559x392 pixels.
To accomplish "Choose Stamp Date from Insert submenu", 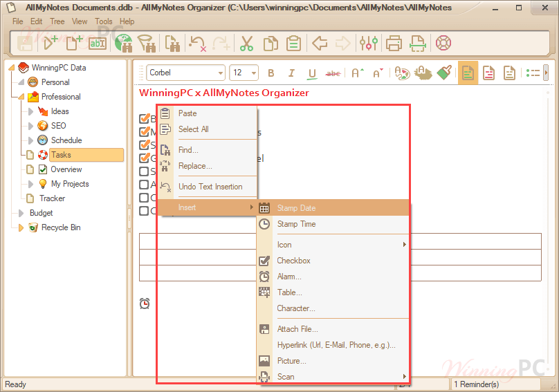I will click(x=333, y=208).
